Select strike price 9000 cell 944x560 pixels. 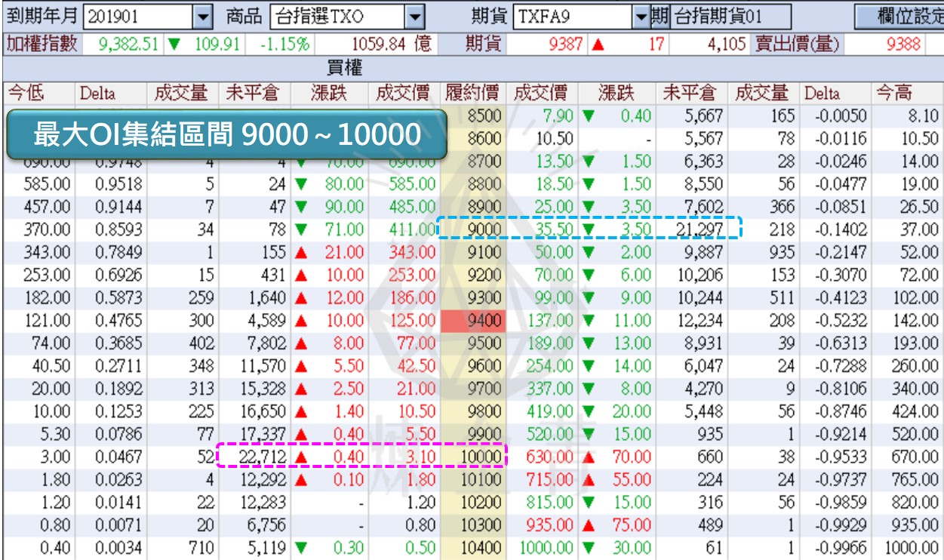(x=473, y=229)
